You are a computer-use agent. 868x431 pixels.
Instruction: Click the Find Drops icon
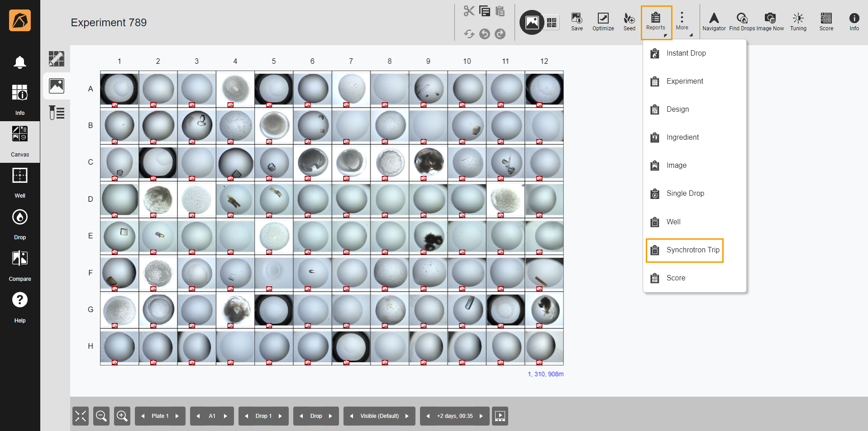[x=742, y=21]
